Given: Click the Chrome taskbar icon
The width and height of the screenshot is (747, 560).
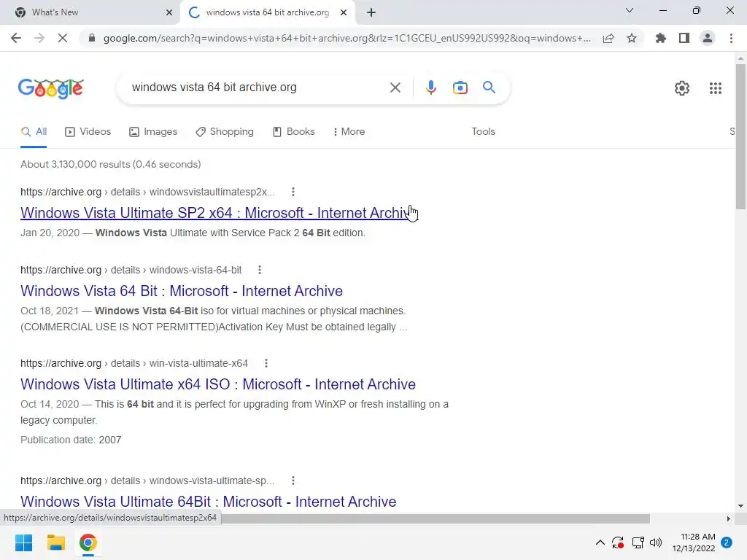Looking at the screenshot, I should click(x=88, y=542).
